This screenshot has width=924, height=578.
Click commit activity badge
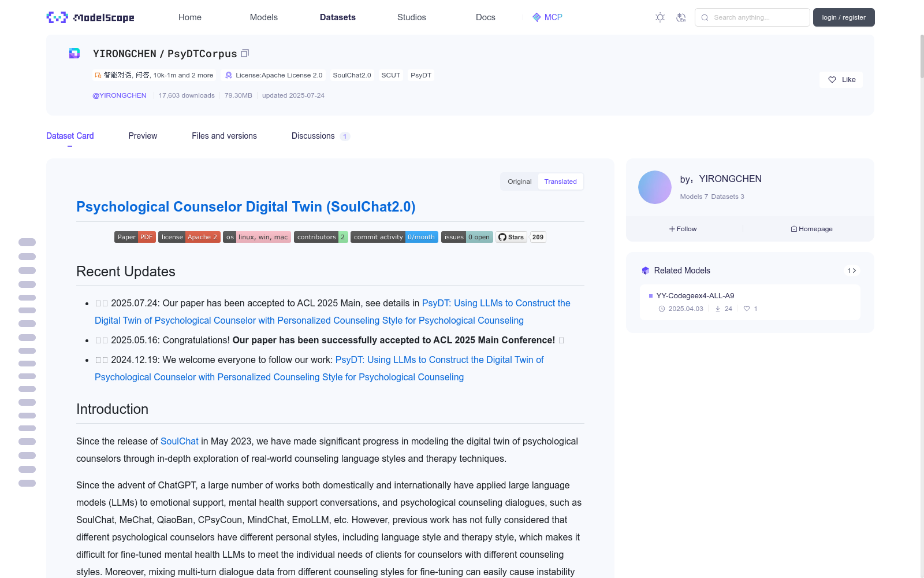[x=394, y=237]
